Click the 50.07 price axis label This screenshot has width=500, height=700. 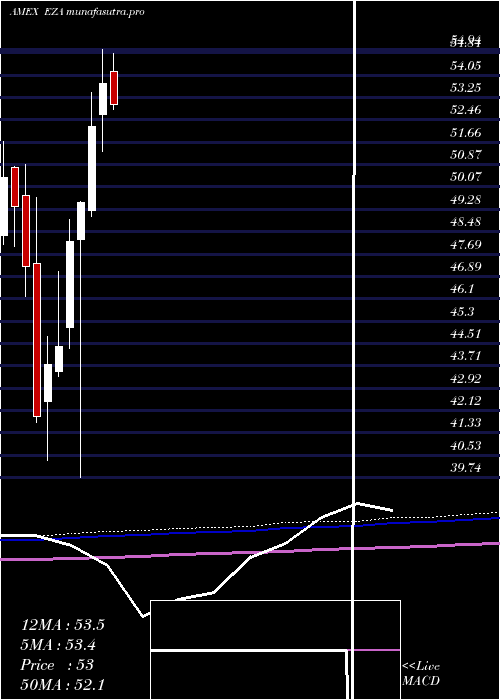click(x=466, y=177)
